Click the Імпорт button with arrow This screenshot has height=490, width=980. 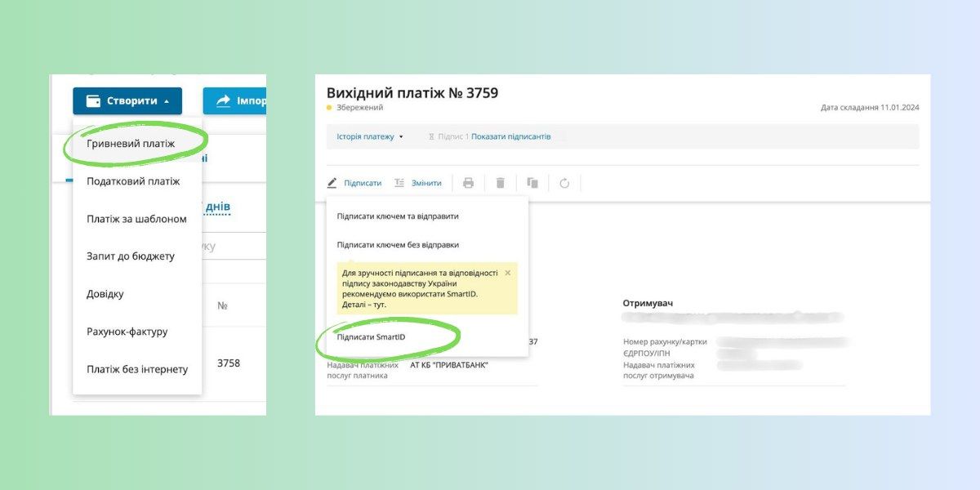click(x=236, y=101)
